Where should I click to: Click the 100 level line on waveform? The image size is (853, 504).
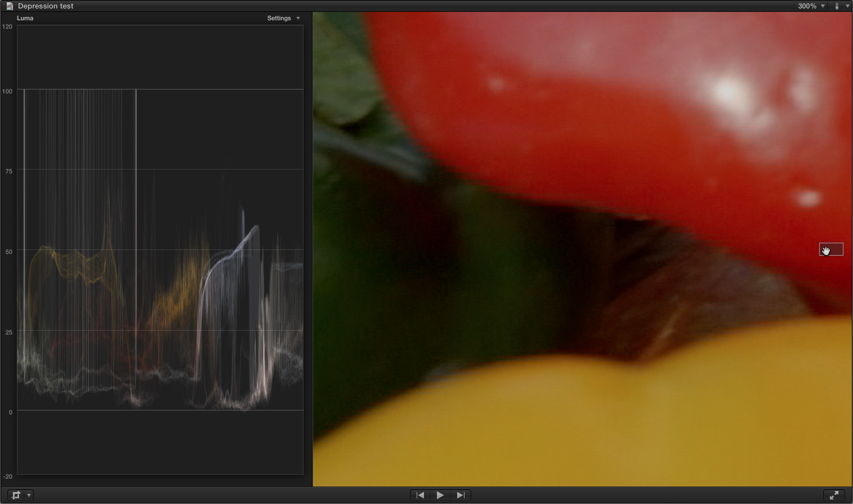pyautogui.click(x=160, y=89)
